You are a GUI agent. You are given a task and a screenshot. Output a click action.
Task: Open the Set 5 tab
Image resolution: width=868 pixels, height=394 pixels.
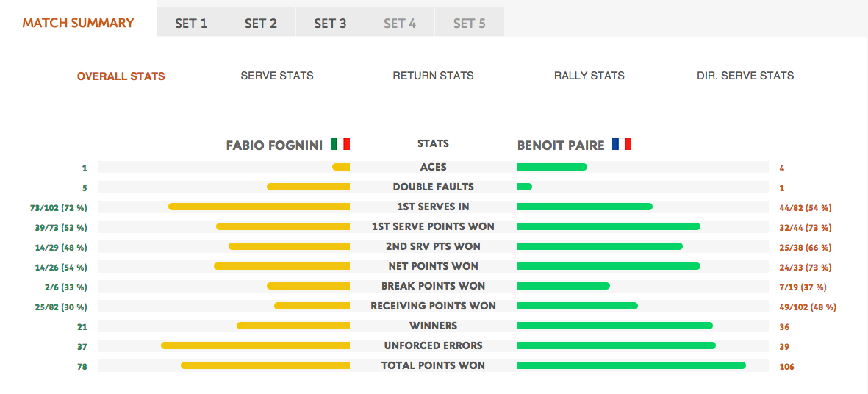pyautogui.click(x=469, y=24)
